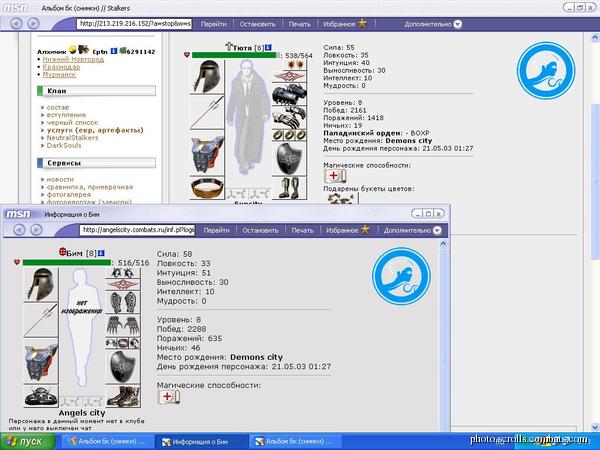Click Бим bracers item icon
Image resolution: width=600 pixels, height=450 pixels.
[x=123, y=302]
